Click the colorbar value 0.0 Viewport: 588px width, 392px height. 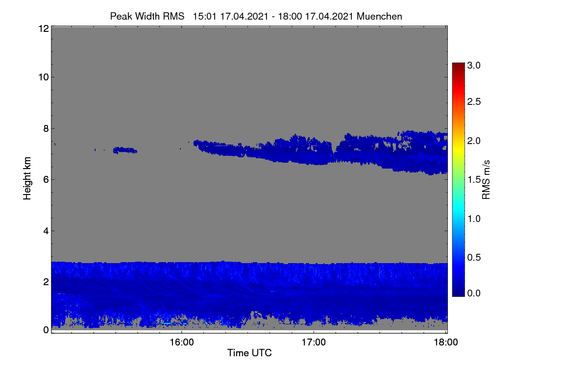(x=474, y=293)
